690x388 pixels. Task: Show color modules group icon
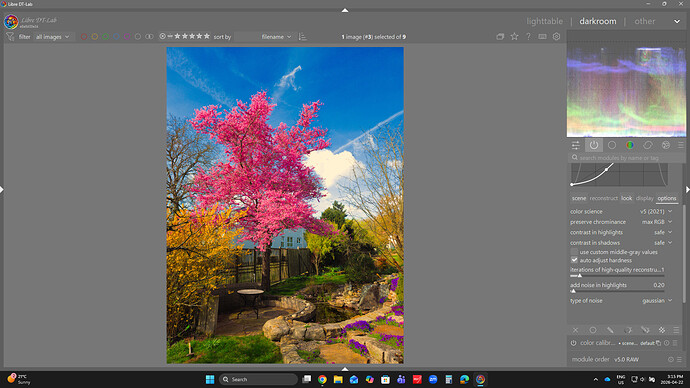tap(630, 145)
